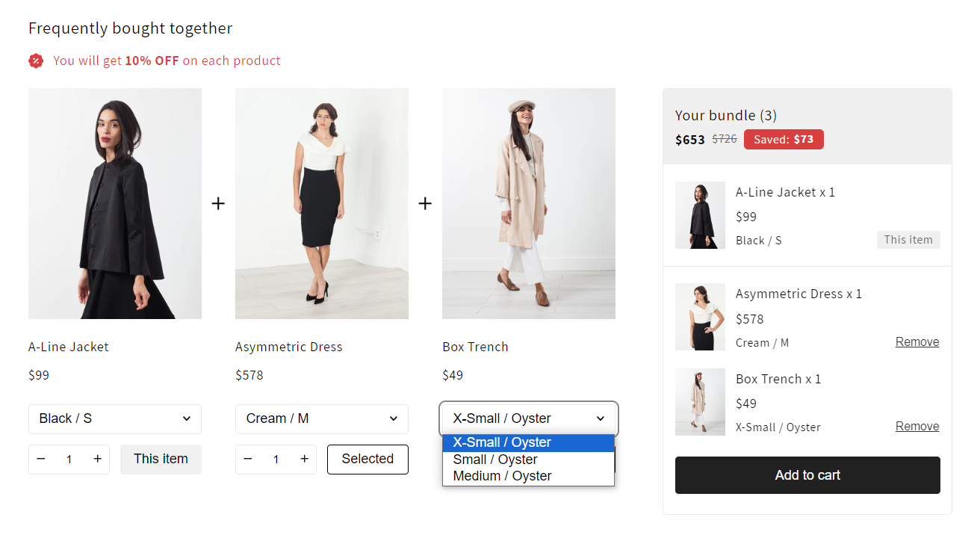Click the Box Trench product title
The height and width of the screenshot is (535, 980).
[x=475, y=347]
